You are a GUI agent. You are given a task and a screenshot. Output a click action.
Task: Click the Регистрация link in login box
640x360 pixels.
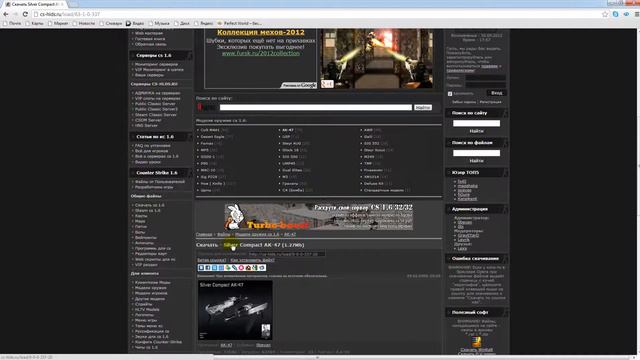pos(490,102)
